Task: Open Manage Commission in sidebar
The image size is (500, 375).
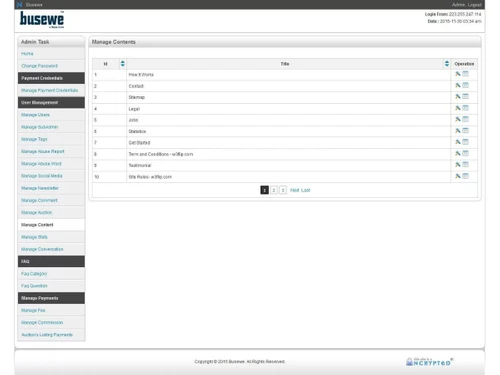Action: (x=42, y=323)
